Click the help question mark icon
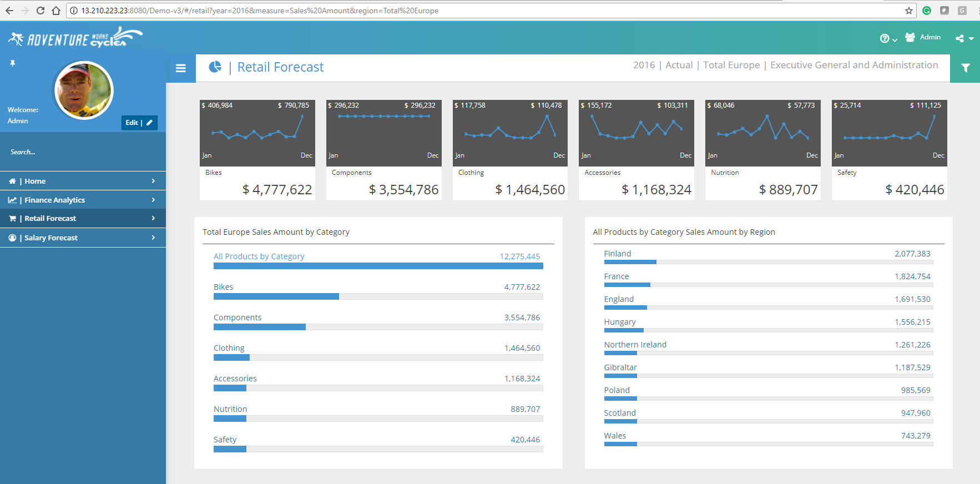980x484 pixels. click(885, 38)
